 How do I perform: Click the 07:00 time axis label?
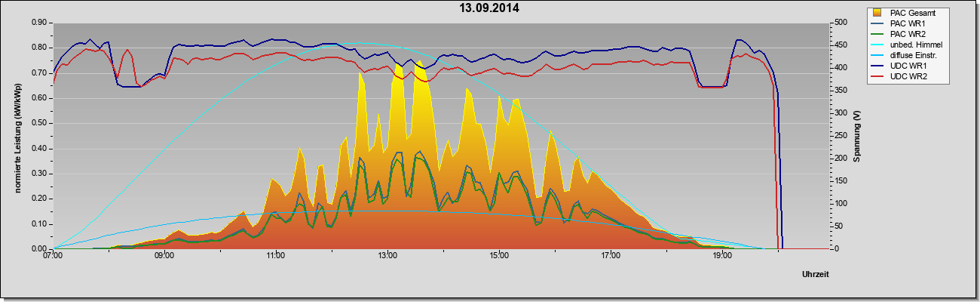pos(53,255)
